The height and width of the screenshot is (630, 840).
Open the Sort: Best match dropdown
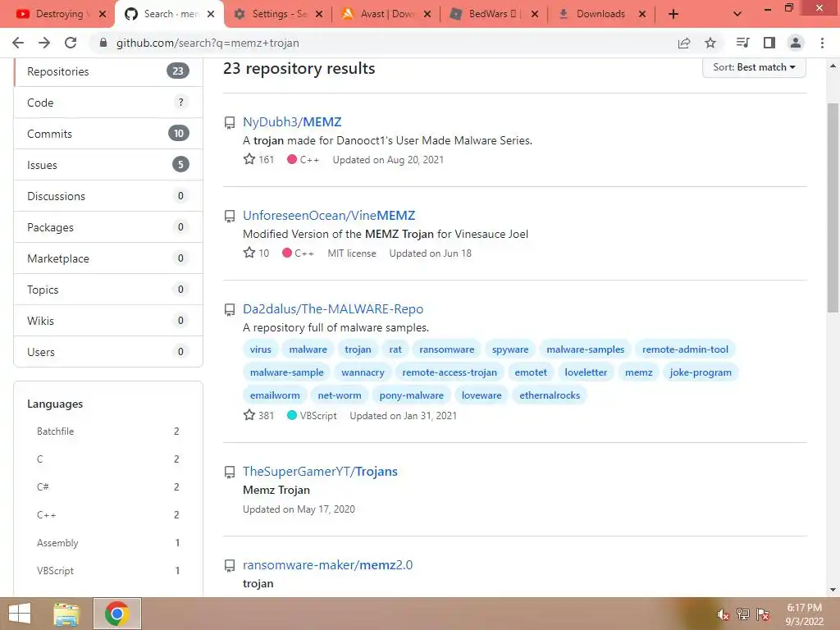(x=754, y=67)
